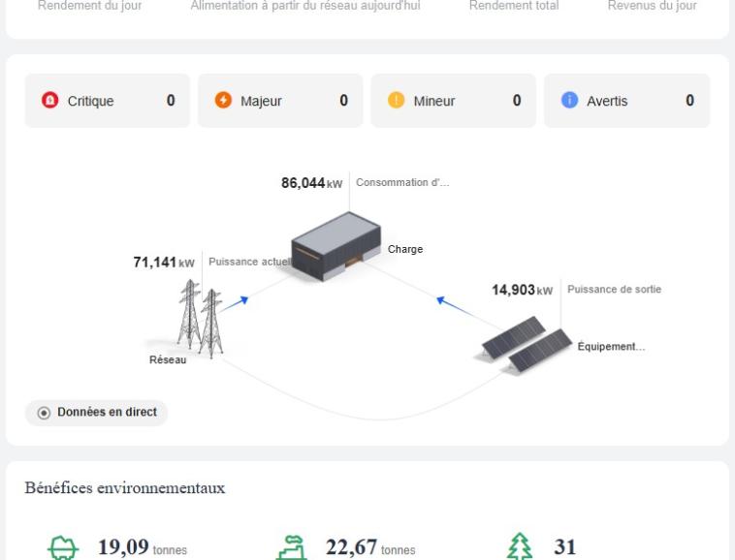Click the red Critique alarm icon
The image size is (735, 560).
(49, 101)
